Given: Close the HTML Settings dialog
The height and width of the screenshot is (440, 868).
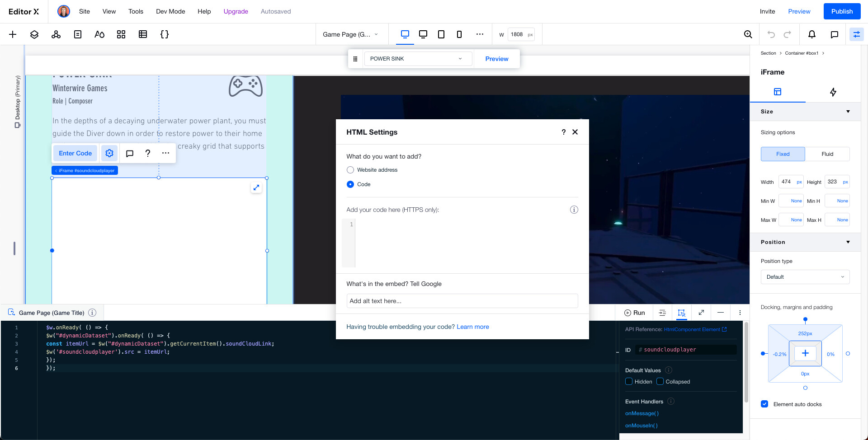Looking at the screenshot, I should (575, 132).
